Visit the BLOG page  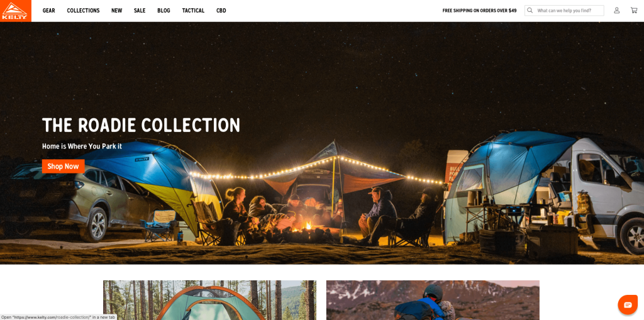tap(164, 11)
